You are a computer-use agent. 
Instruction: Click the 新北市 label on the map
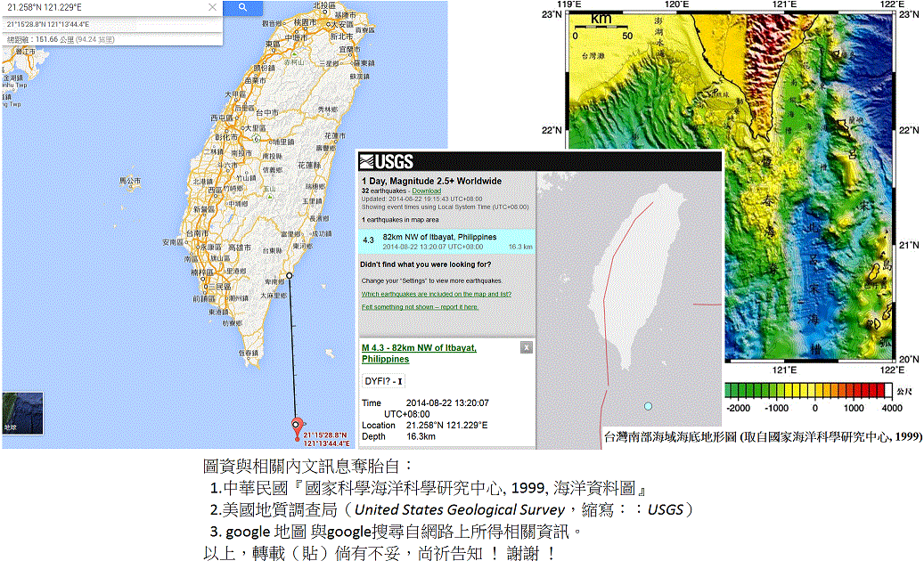(x=341, y=37)
